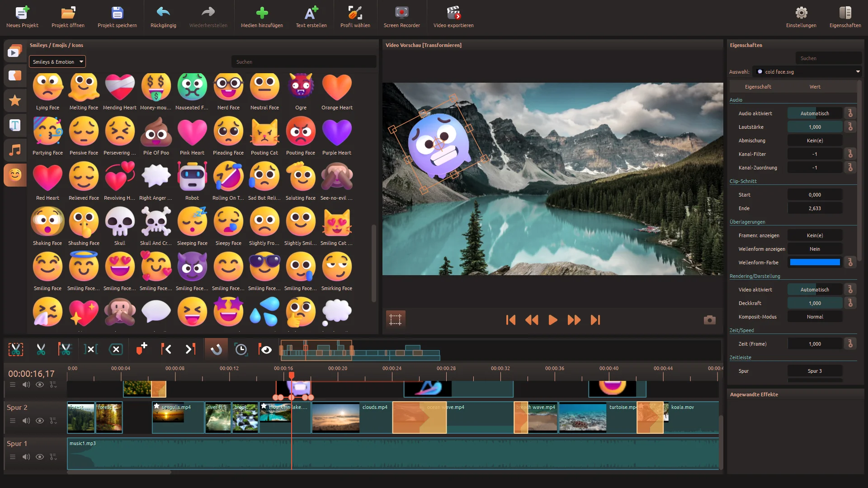Toggle the timing clock tool
868x488 pixels.
pos(241,349)
